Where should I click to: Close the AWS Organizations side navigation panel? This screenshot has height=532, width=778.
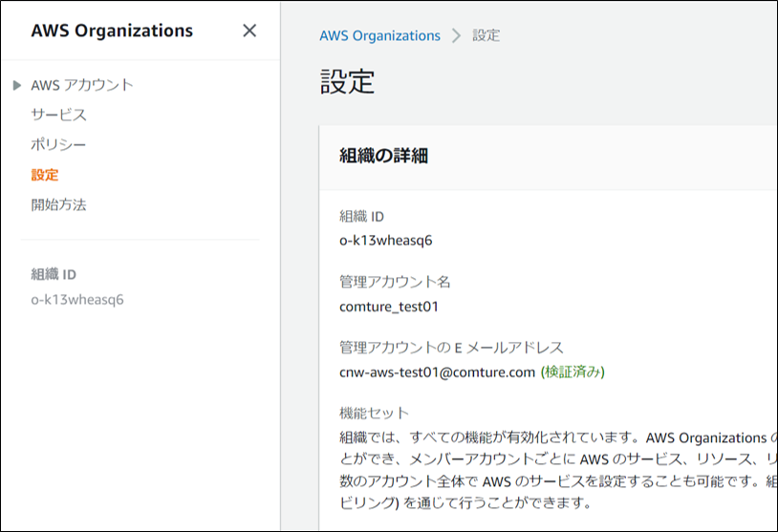[x=249, y=31]
